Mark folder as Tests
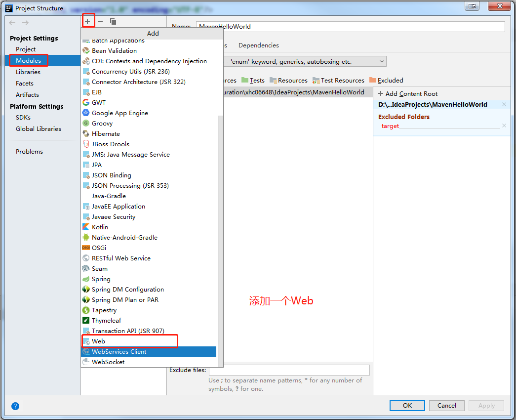Image resolution: width=516 pixels, height=420 pixels. pos(253,81)
